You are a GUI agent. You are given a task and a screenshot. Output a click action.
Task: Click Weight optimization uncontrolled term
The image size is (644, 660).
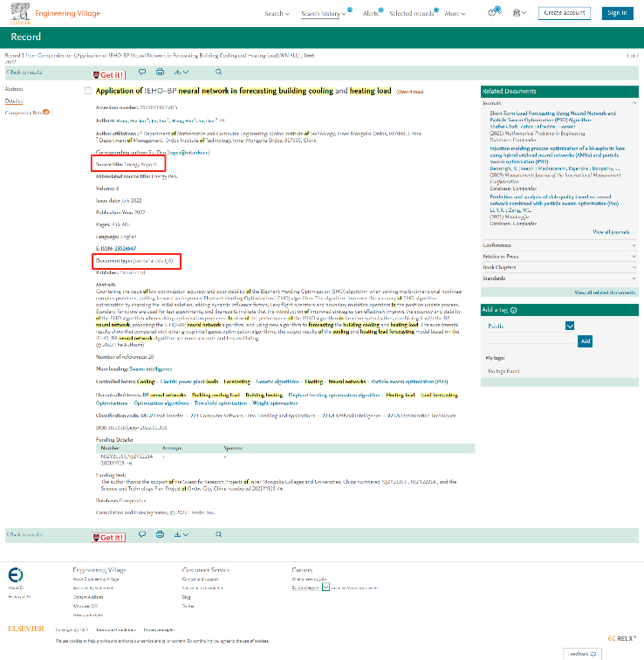click(x=275, y=403)
